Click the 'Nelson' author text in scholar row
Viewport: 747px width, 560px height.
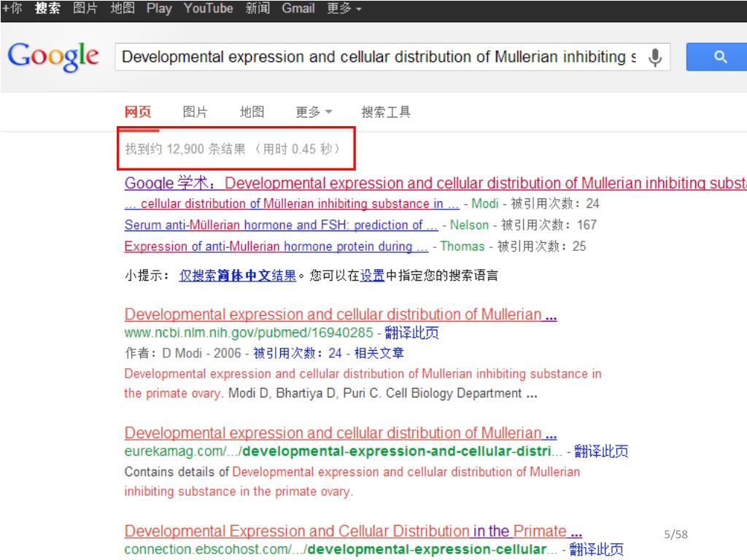tap(469, 225)
